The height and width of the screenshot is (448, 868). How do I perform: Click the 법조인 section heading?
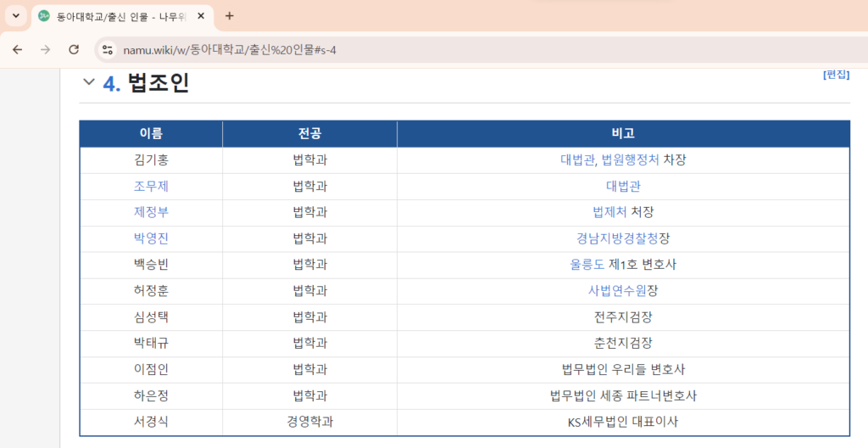pos(159,83)
